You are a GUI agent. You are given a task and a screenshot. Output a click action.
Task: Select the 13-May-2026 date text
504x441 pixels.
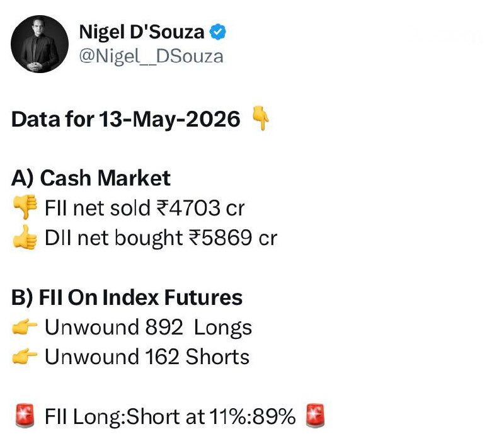click(x=169, y=119)
